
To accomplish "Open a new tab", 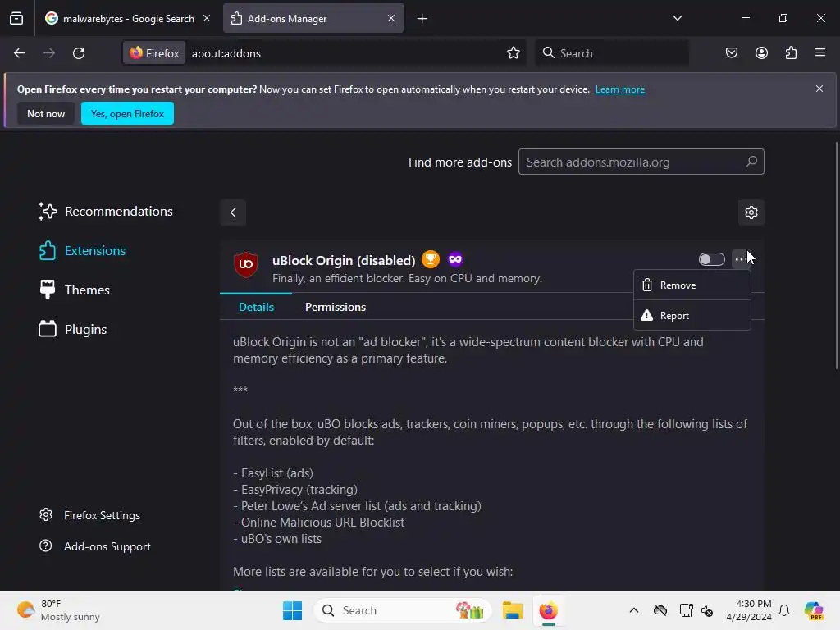I will 422,19.
